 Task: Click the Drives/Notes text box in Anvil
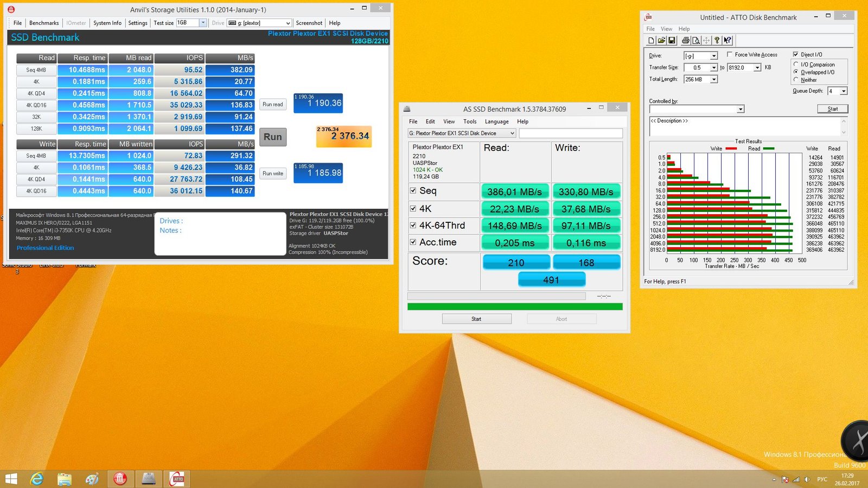(x=220, y=234)
